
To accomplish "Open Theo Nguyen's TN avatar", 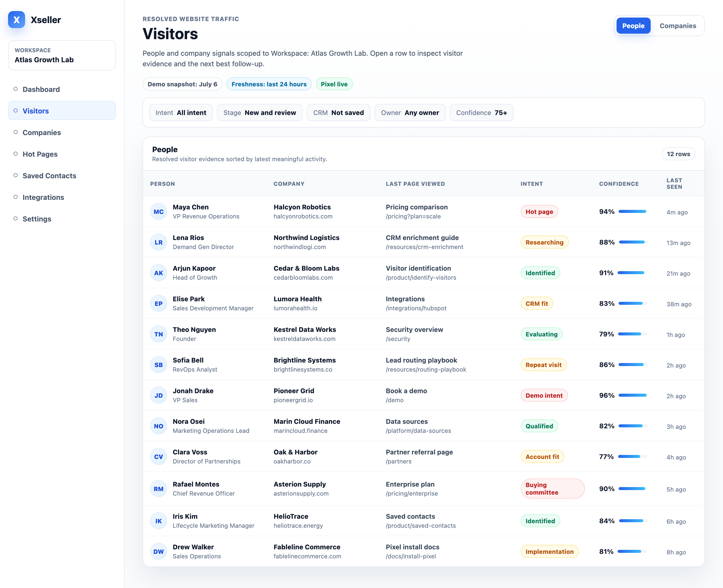I will 158,334.
